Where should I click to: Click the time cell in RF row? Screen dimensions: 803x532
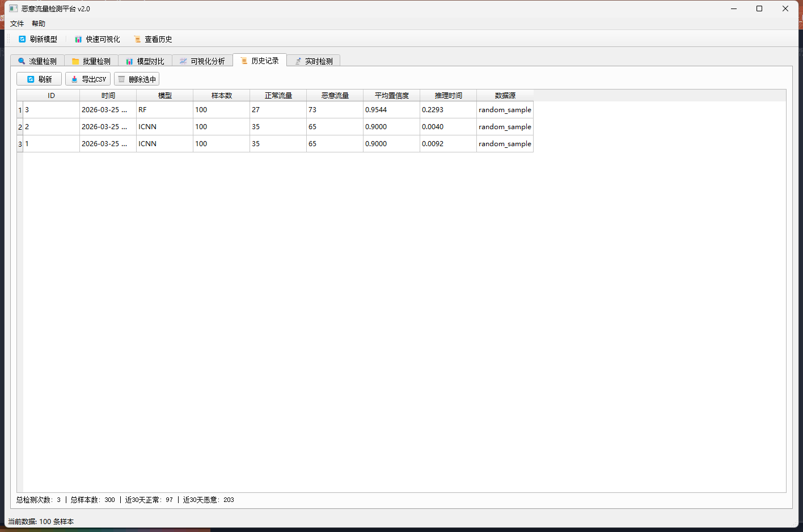(108, 110)
